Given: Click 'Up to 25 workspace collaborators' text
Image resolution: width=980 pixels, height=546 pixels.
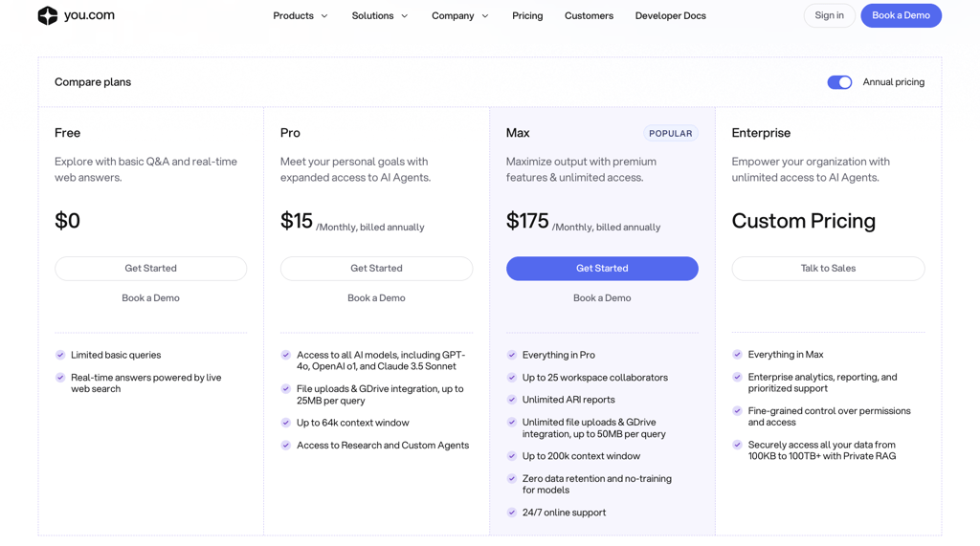Looking at the screenshot, I should [595, 378].
